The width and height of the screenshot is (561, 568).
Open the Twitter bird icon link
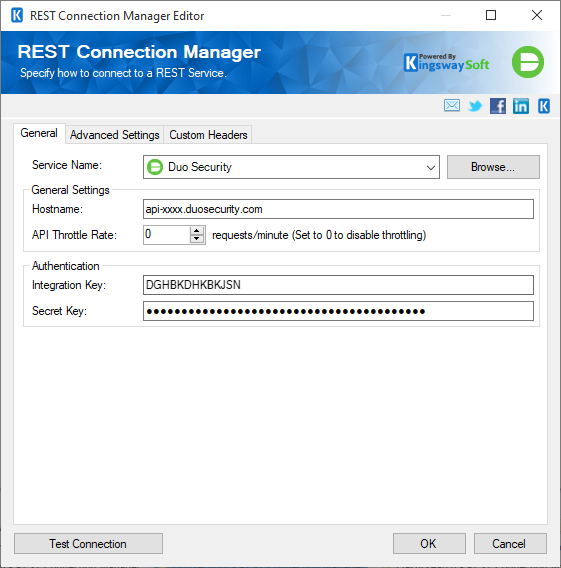(475, 106)
